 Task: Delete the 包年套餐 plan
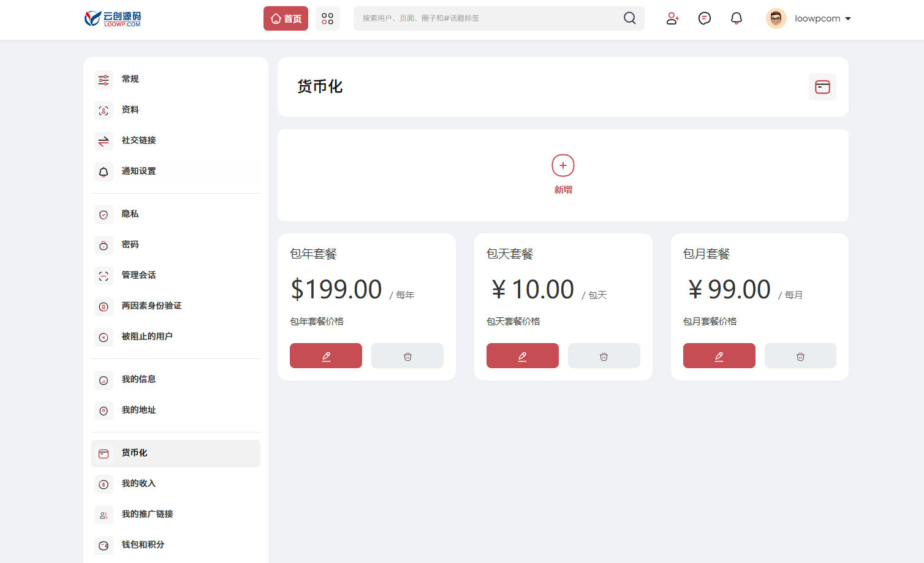407,356
